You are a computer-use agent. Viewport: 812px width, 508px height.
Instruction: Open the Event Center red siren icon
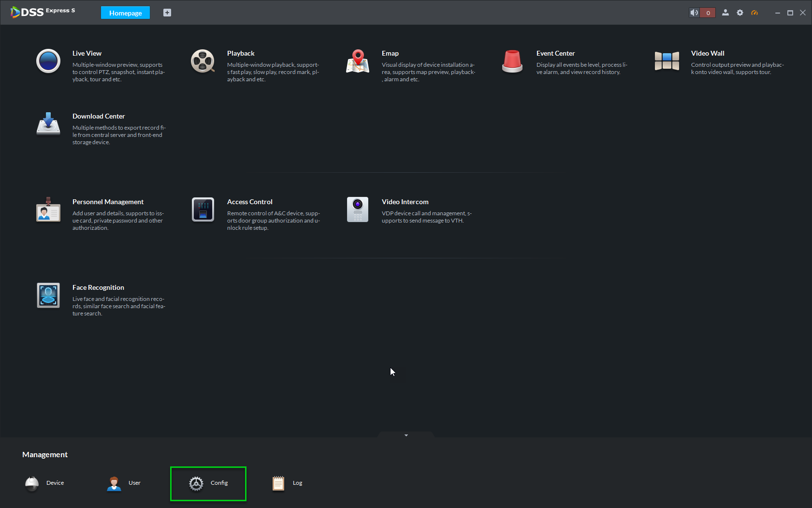click(x=512, y=61)
